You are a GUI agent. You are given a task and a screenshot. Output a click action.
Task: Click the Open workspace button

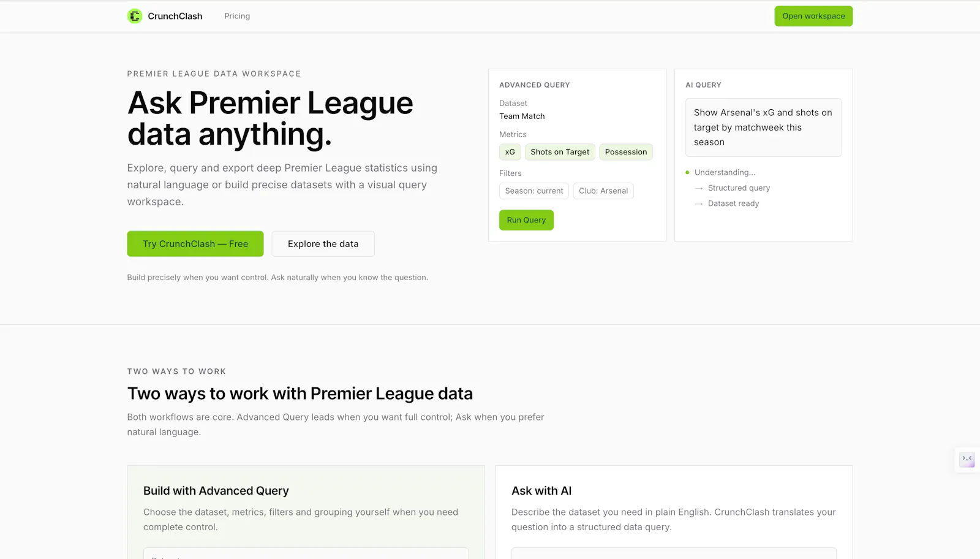(x=813, y=16)
